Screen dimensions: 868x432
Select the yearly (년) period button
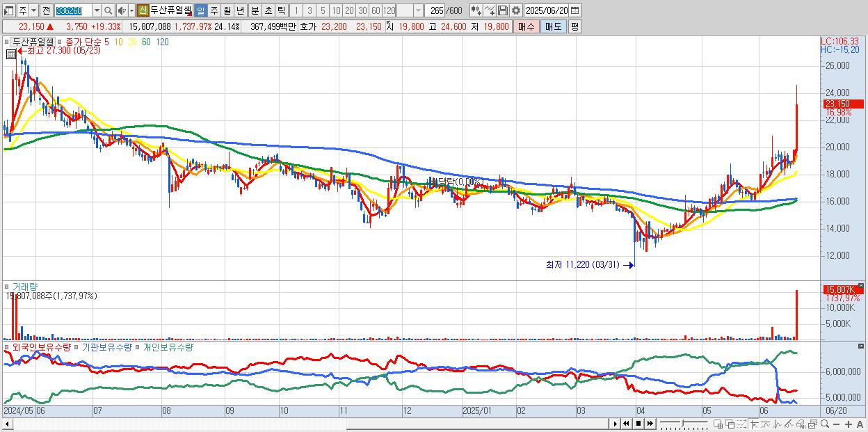[x=240, y=10]
